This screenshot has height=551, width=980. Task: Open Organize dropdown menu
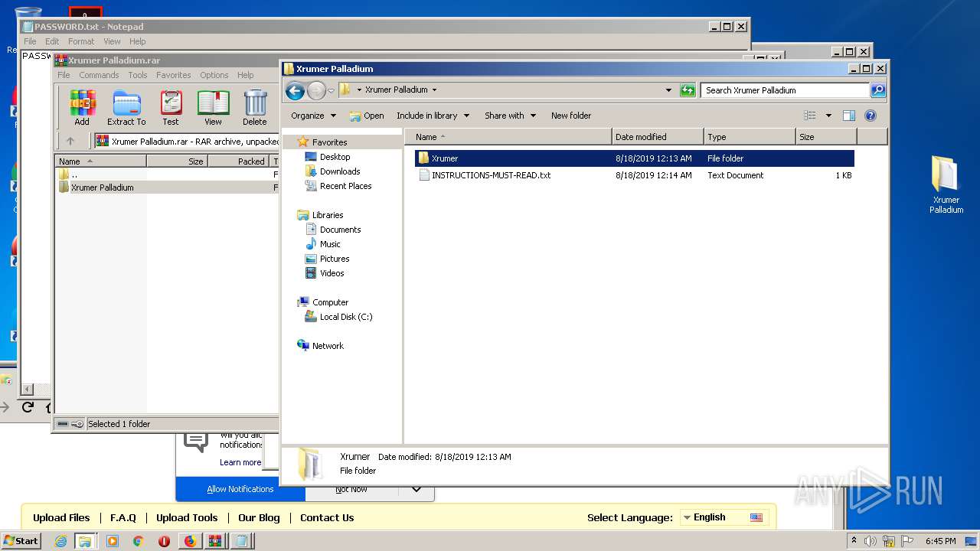tap(313, 116)
